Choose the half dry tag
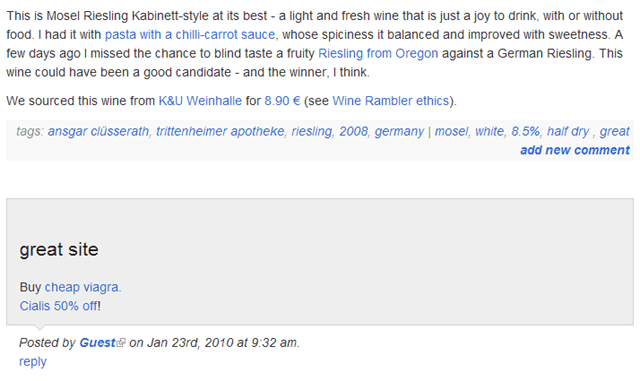 point(568,131)
